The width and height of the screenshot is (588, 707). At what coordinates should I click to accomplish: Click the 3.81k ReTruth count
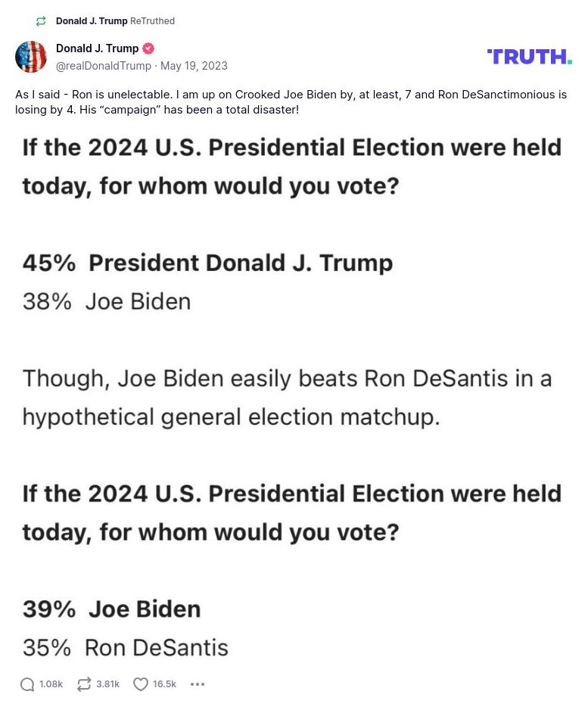pos(107,684)
